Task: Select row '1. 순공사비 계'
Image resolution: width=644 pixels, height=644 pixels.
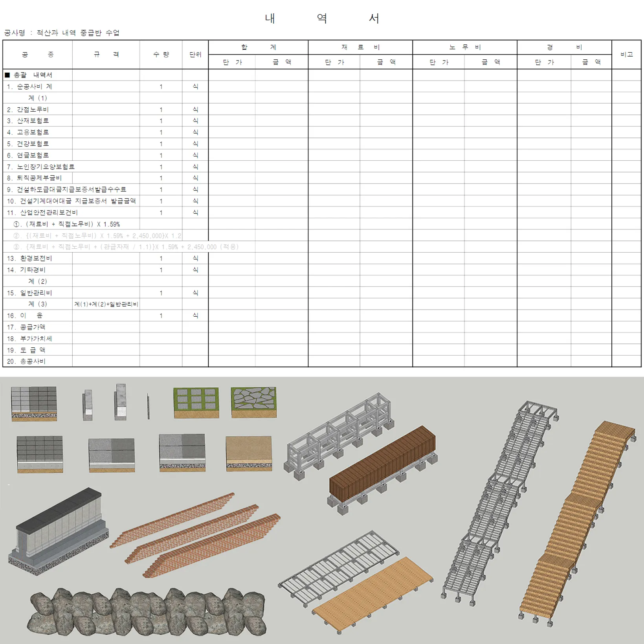Action: [322, 86]
